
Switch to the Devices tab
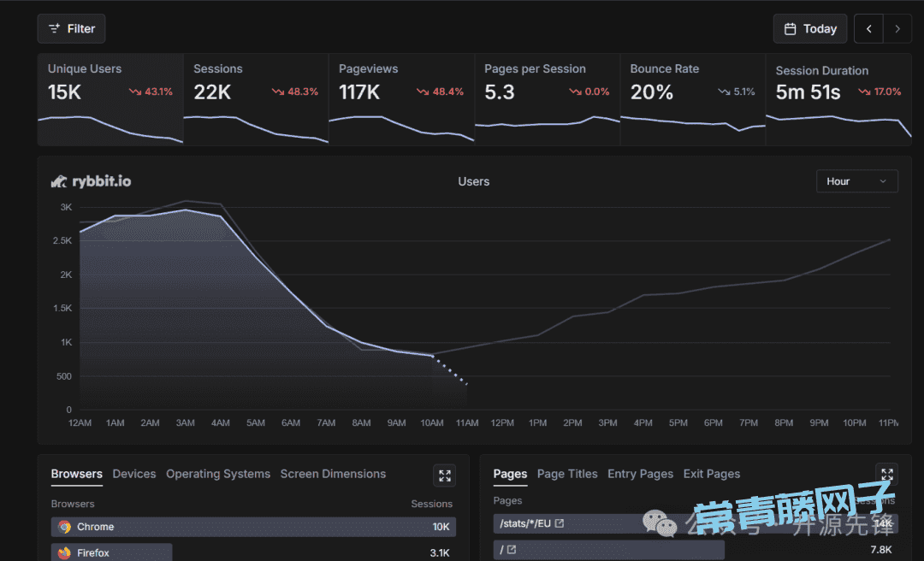pos(134,474)
